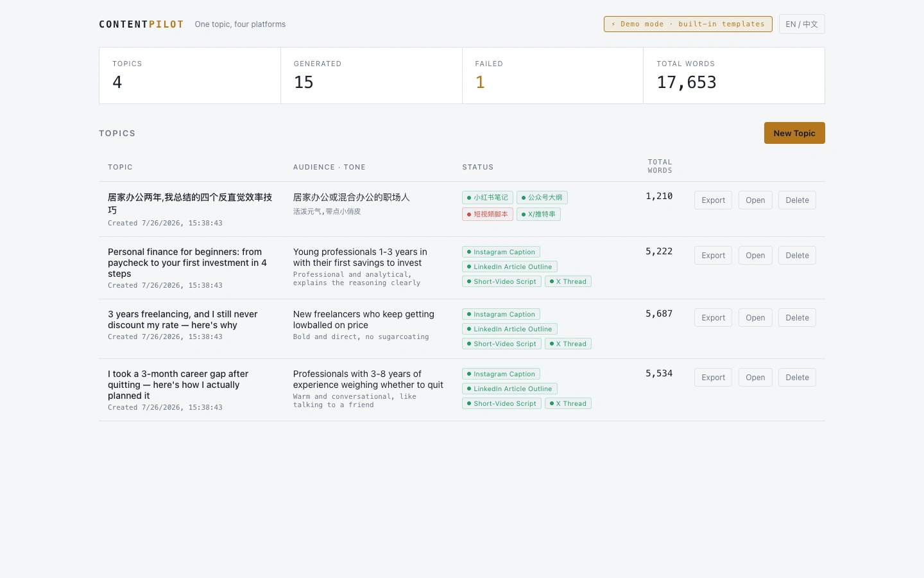Image resolution: width=924 pixels, height=578 pixels.
Task: Delete the 居家办公 topic
Action: pos(797,200)
